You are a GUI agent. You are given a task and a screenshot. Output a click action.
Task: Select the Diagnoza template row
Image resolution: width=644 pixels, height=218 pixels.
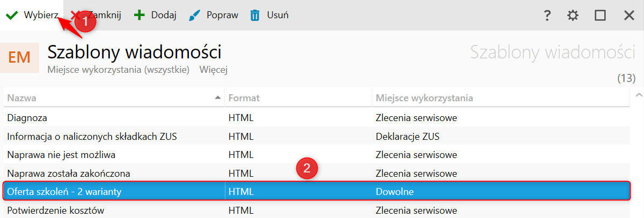click(27, 118)
